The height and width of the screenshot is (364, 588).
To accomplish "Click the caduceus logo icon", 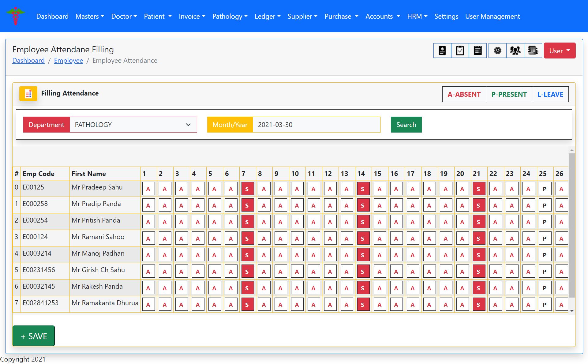I will coord(16,16).
